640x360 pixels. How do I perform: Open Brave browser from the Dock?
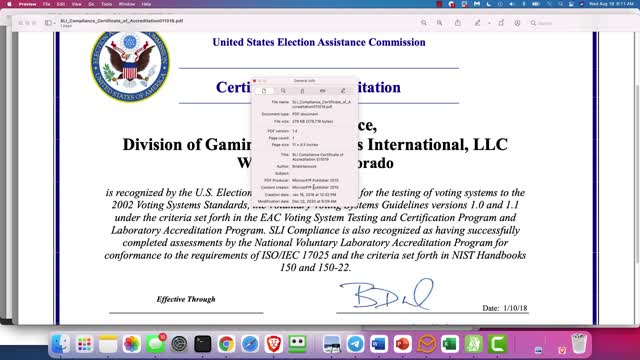click(273, 344)
